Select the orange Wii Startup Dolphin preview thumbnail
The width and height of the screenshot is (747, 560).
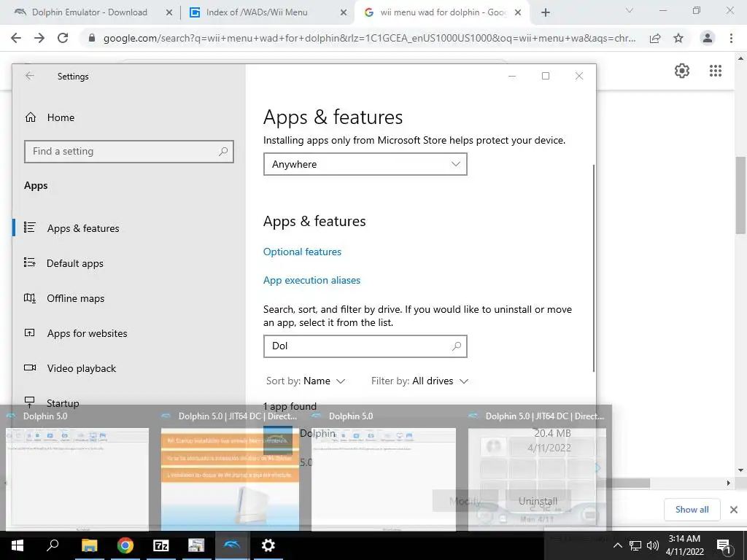(x=230, y=478)
